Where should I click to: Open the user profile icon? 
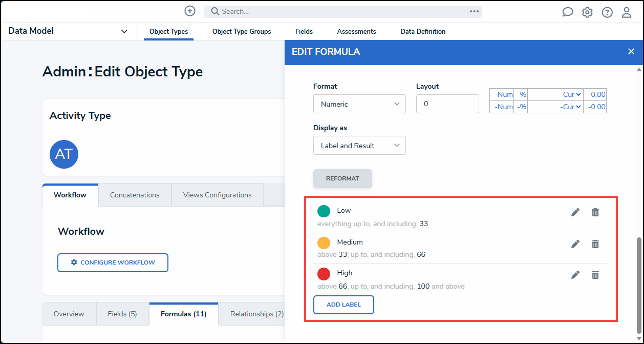pyautogui.click(x=627, y=12)
